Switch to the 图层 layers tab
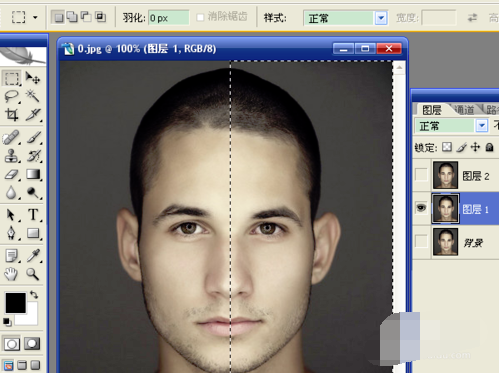The image size is (500, 374). point(431,110)
